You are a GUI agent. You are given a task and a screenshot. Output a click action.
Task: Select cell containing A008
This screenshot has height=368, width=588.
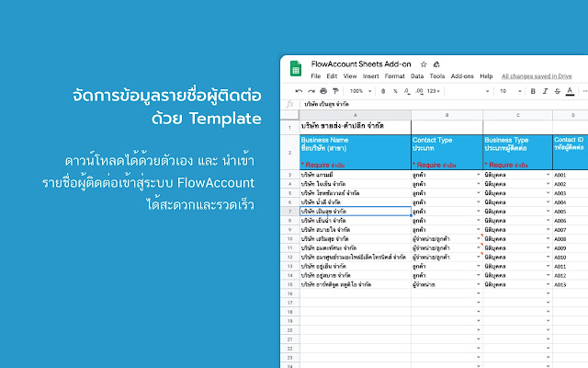(571, 239)
